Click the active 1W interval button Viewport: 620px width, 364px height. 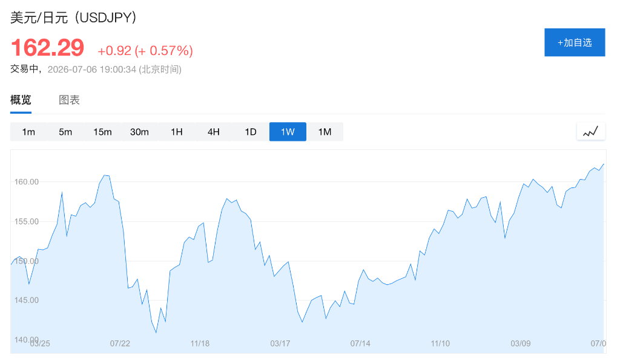click(x=288, y=132)
